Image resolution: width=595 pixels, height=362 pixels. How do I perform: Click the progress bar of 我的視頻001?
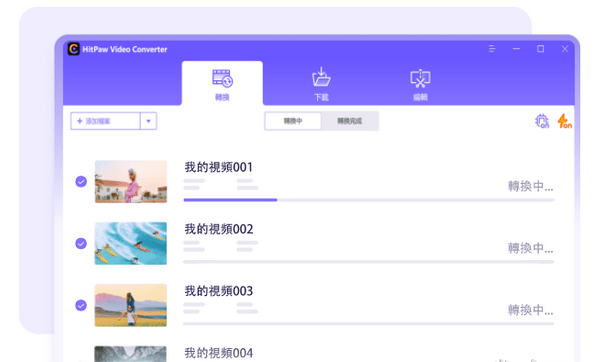[x=369, y=200]
